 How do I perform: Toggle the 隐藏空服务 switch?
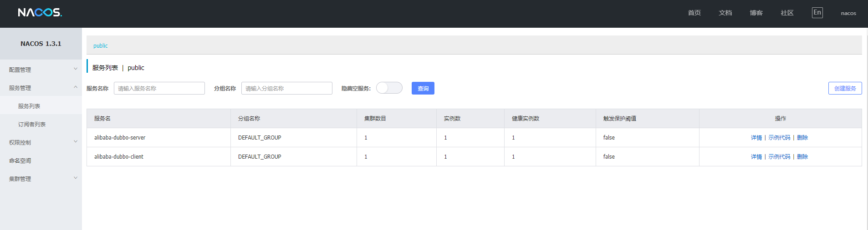point(389,88)
